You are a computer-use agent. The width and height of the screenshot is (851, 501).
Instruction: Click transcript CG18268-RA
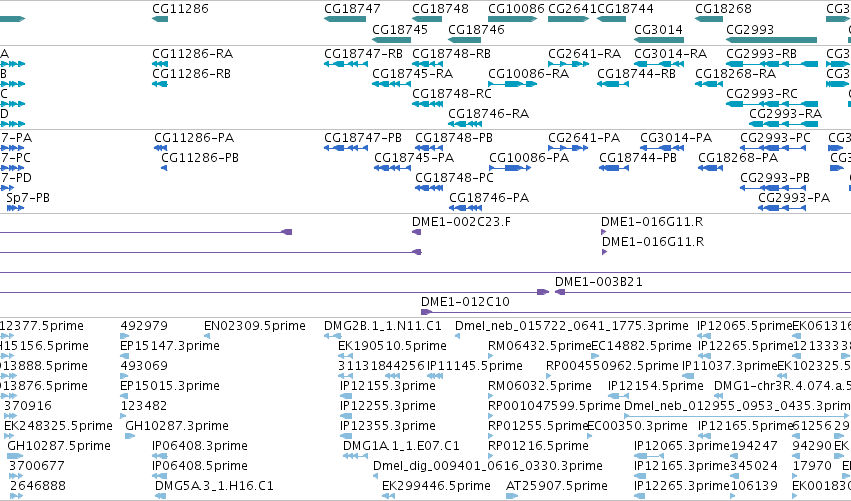coord(736,74)
